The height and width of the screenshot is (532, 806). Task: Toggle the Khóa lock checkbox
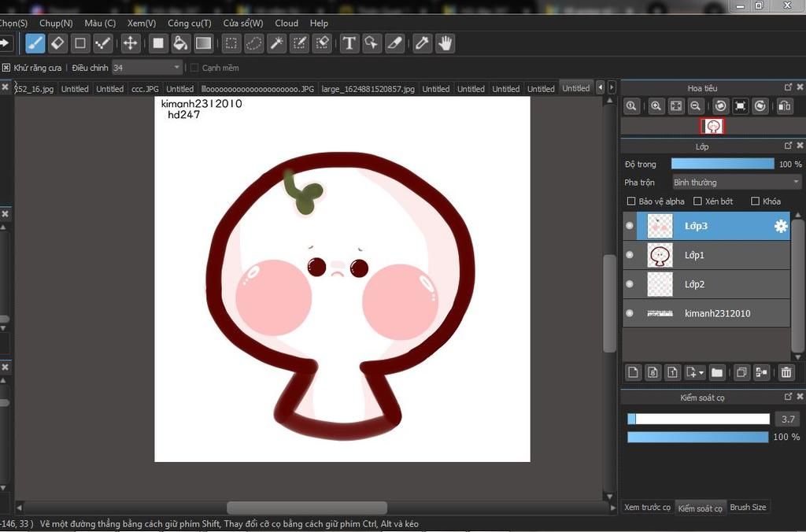pyautogui.click(x=755, y=201)
